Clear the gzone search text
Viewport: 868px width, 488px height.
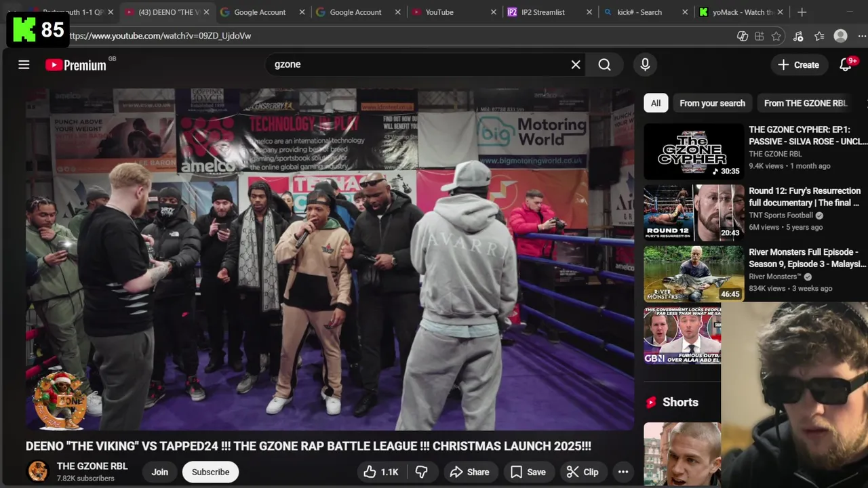tap(576, 64)
